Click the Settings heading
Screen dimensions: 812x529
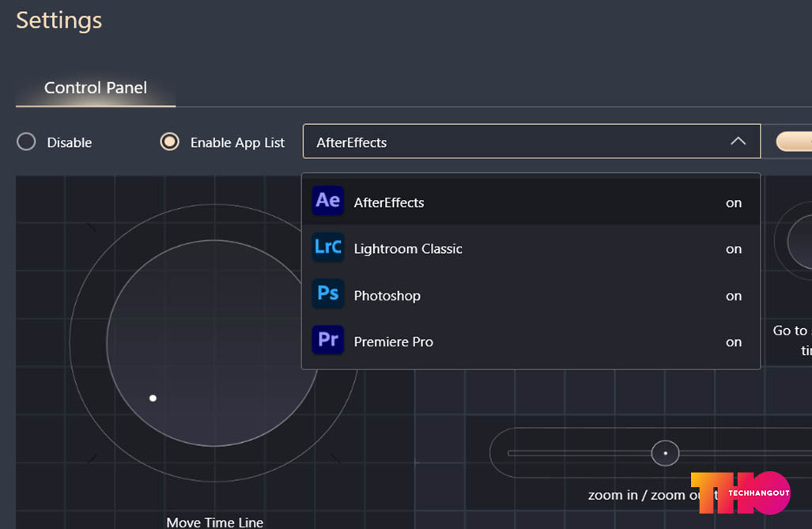tap(59, 21)
